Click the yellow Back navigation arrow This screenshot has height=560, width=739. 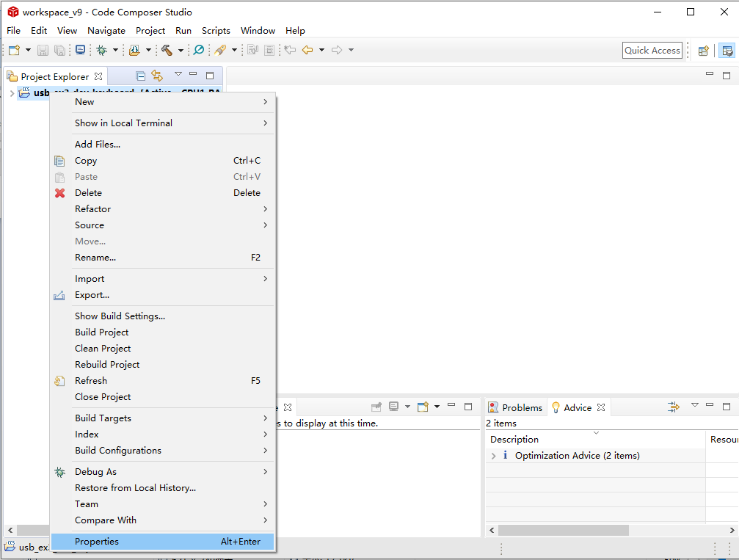pos(307,50)
